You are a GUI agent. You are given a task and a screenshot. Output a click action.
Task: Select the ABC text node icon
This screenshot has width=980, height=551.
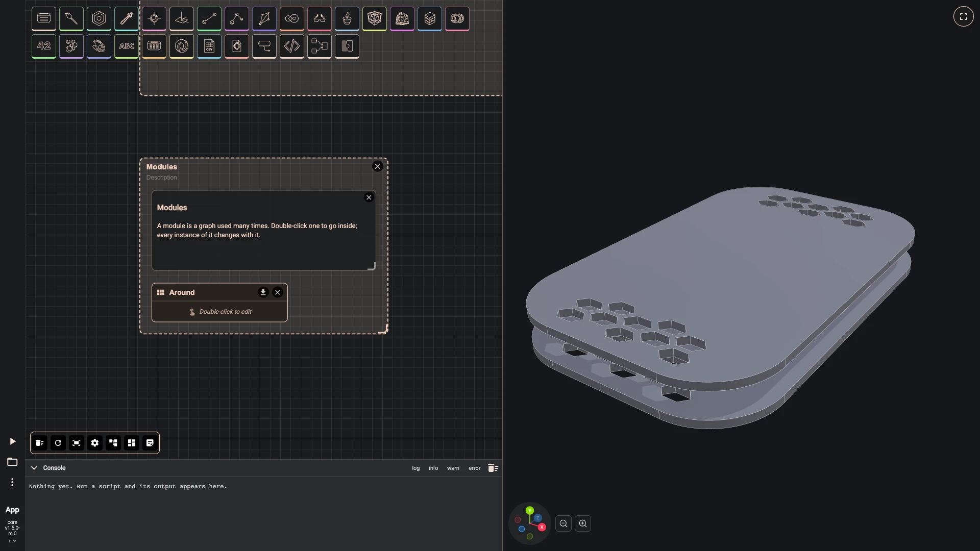(127, 46)
